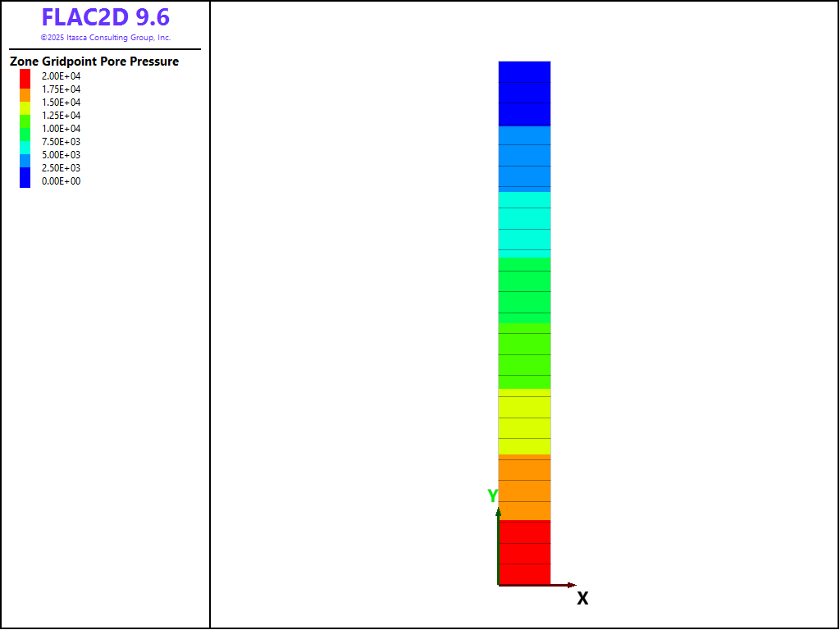The image size is (840, 630).
Task: Click the cyan legend color swatch
Action: click(25, 147)
